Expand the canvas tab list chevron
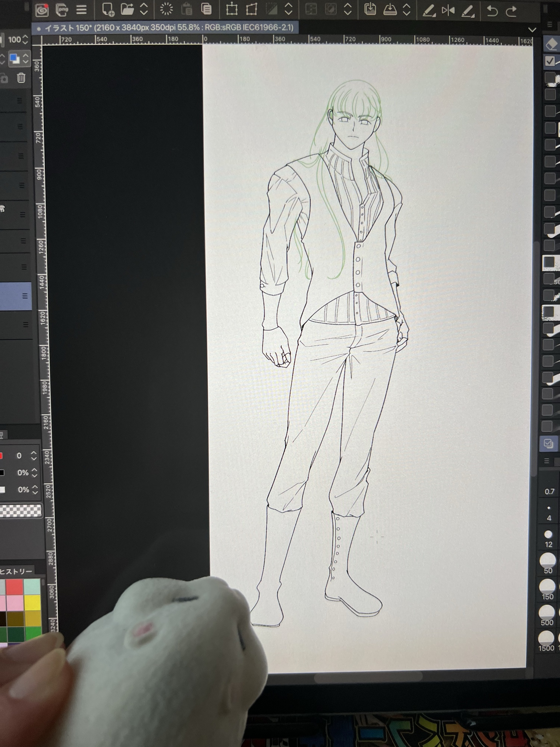This screenshot has width=560, height=747. click(x=532, y=30)
